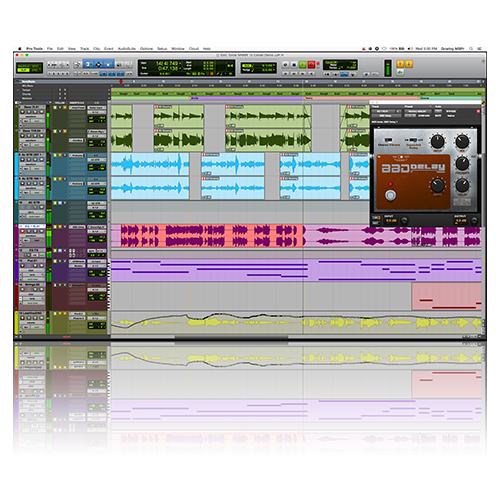This screenshot has height=500, width=500.
Task: Enable Shuffle edit mode
Action: (23, 66)
